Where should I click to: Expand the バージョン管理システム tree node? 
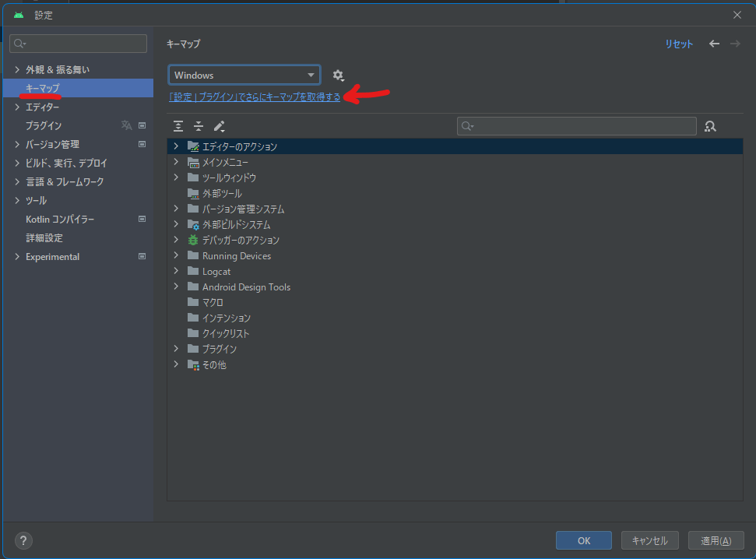coord(176,209)
